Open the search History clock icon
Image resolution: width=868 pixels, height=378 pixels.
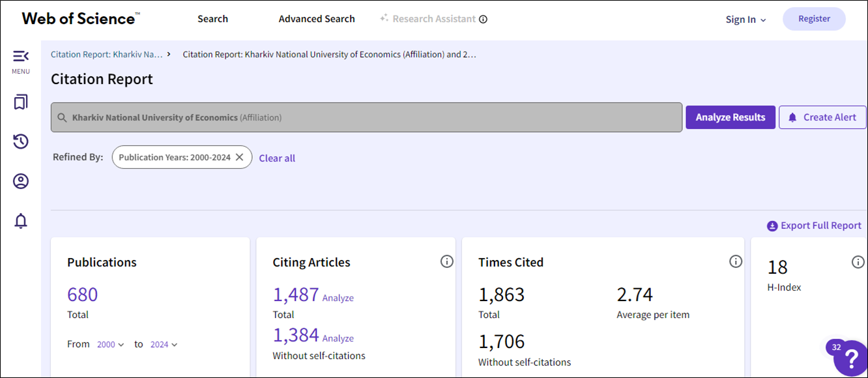pyautogui.click(x=21, y=141)
